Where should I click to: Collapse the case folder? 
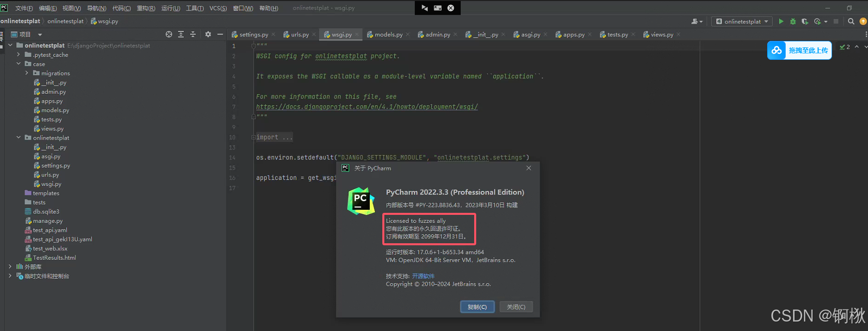click(18, 64)
